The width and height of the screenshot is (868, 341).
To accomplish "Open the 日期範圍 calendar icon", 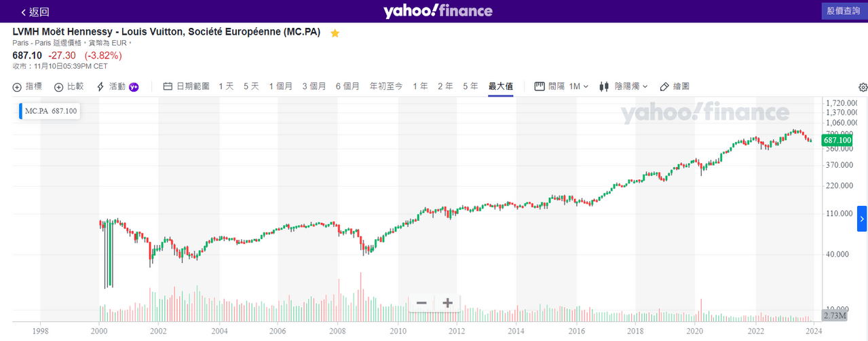I will click(x=168, y=87).
